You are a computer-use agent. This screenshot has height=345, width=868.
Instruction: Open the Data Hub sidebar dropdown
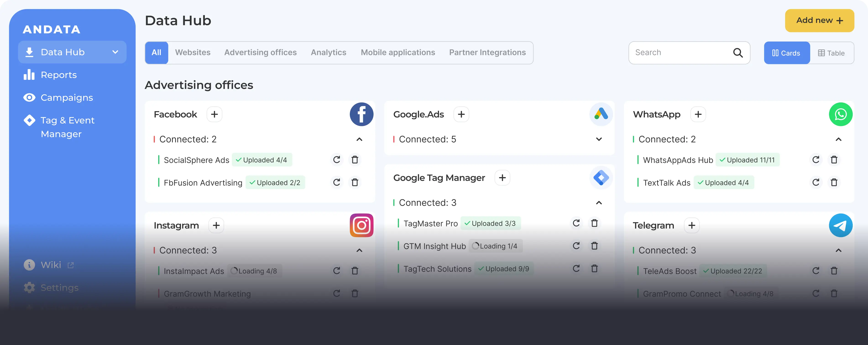[115, 52]
